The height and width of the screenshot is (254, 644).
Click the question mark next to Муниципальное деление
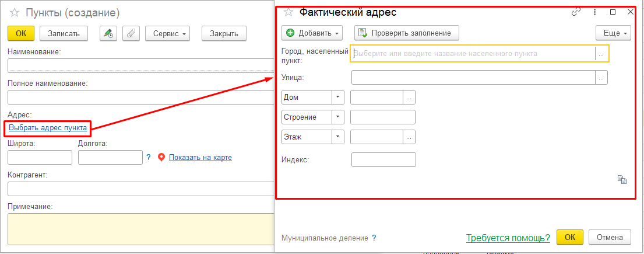pyautogui.click(x=374, y=238)
